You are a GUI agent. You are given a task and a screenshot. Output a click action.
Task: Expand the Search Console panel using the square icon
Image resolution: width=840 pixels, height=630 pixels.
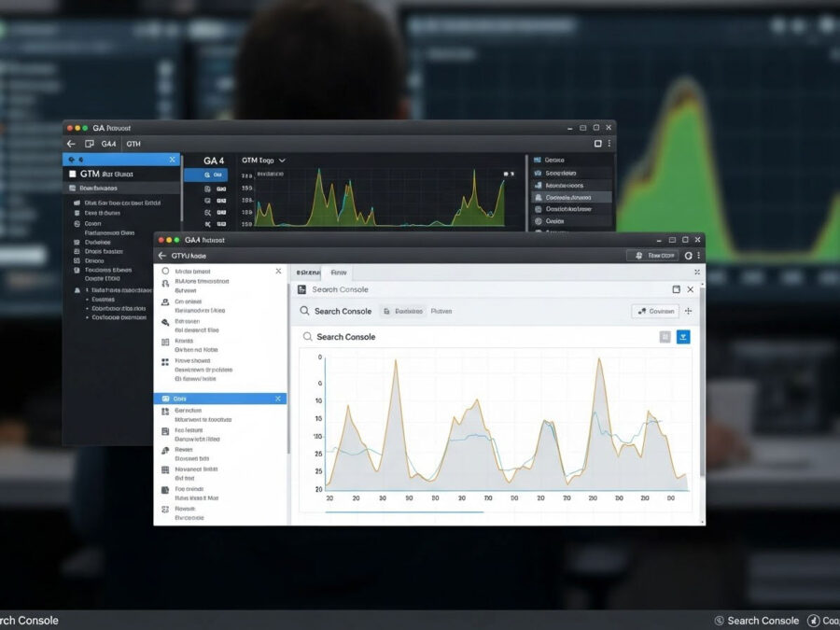coord(677,289)
